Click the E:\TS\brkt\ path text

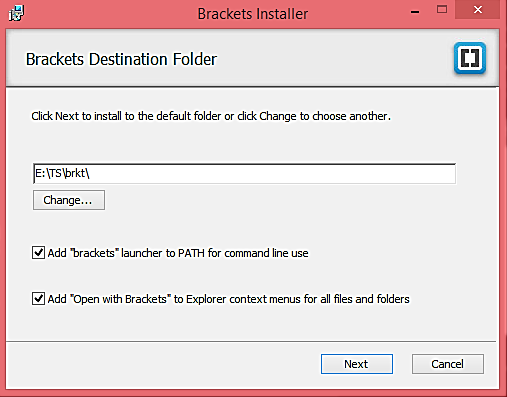click(x=62, y=173)
